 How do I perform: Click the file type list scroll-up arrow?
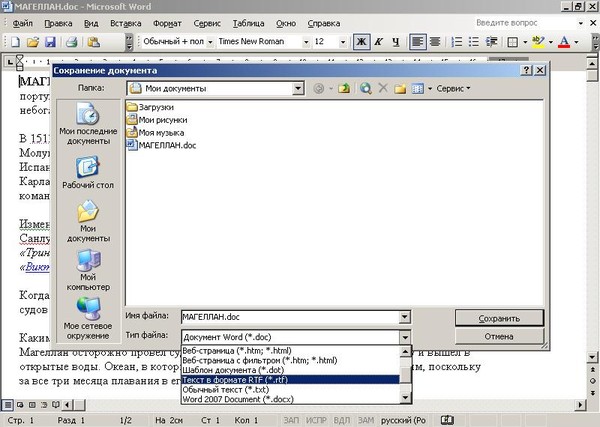coord(405,351)
